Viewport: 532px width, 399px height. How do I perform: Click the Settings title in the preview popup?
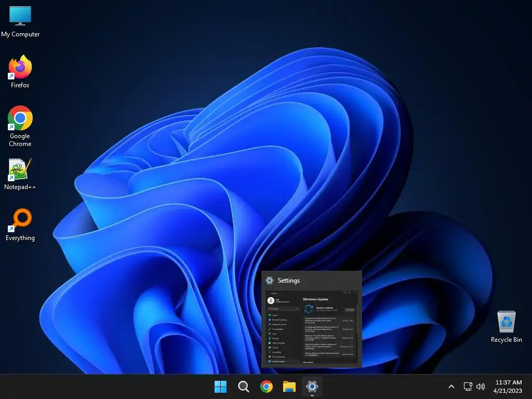(289, 281)
